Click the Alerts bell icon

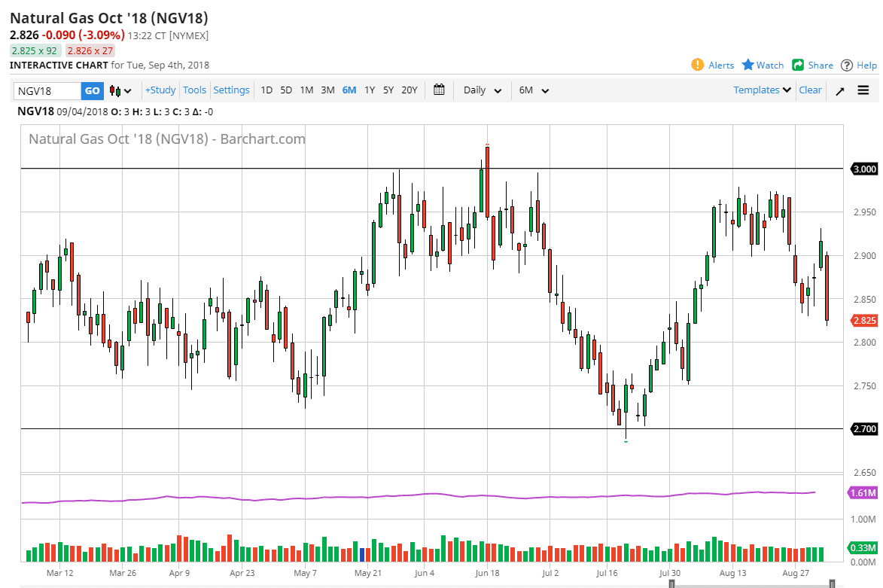pyautogui.click(x=698, y=65)
